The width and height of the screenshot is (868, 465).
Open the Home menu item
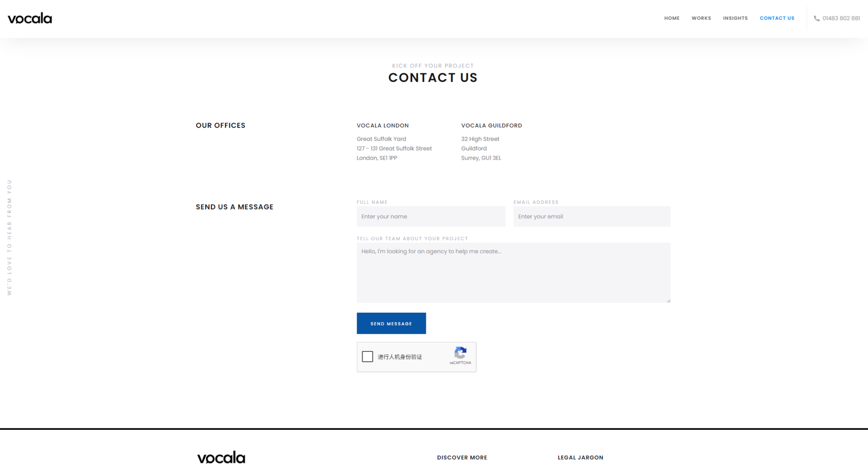click(672, 19)
